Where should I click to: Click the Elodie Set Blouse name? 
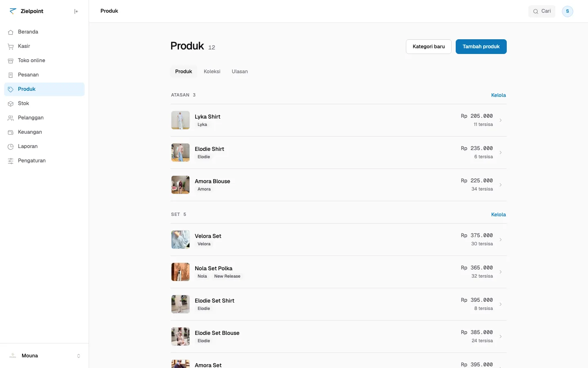pyautogui.click(x=217, y=333)
